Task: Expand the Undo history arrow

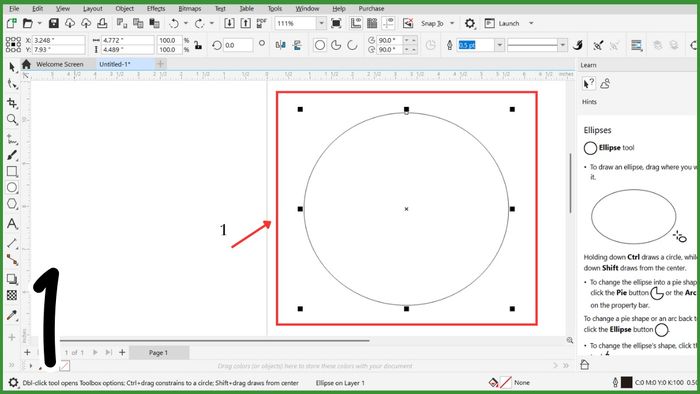Action: coord(186,23)
